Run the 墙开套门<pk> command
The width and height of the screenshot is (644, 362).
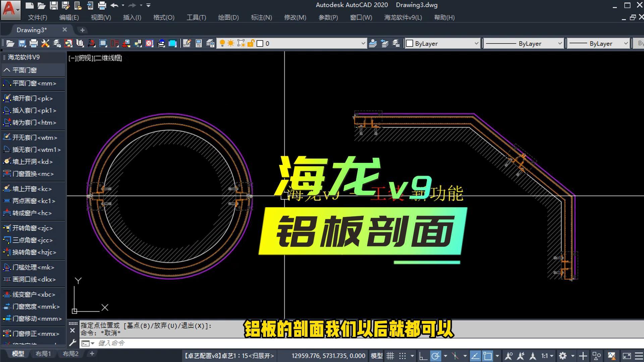click(x=33, y=98)
